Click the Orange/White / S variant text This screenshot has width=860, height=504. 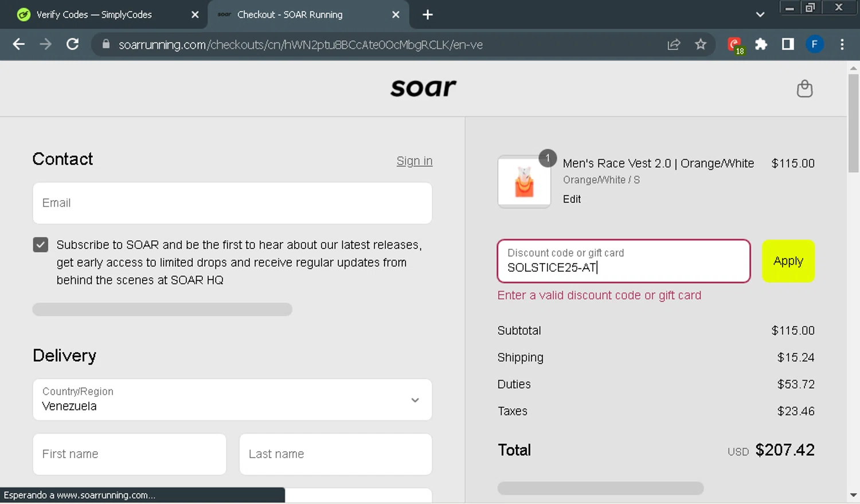601,180
